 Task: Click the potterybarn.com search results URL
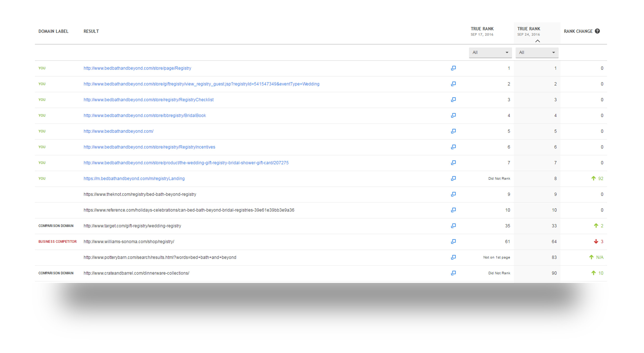point(160,257)
